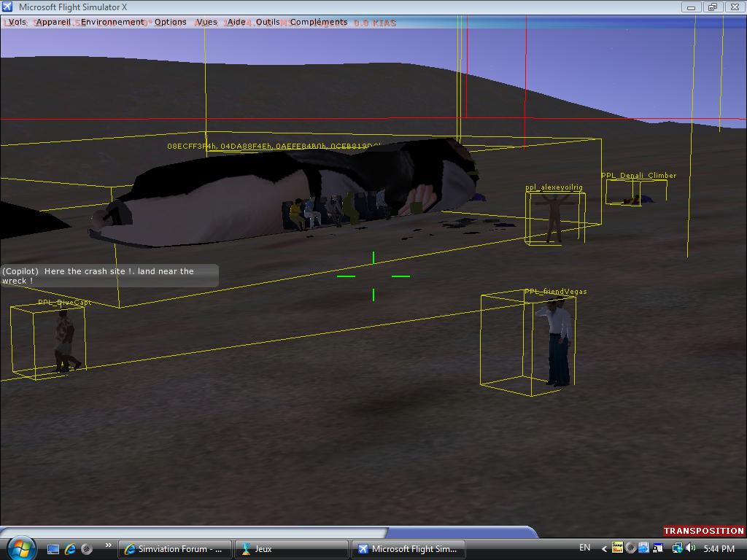The height and width of the screenshot is (560, 747).
Task: Click the Show Desktop quick launch icon
Action: (x=53, y=549)
